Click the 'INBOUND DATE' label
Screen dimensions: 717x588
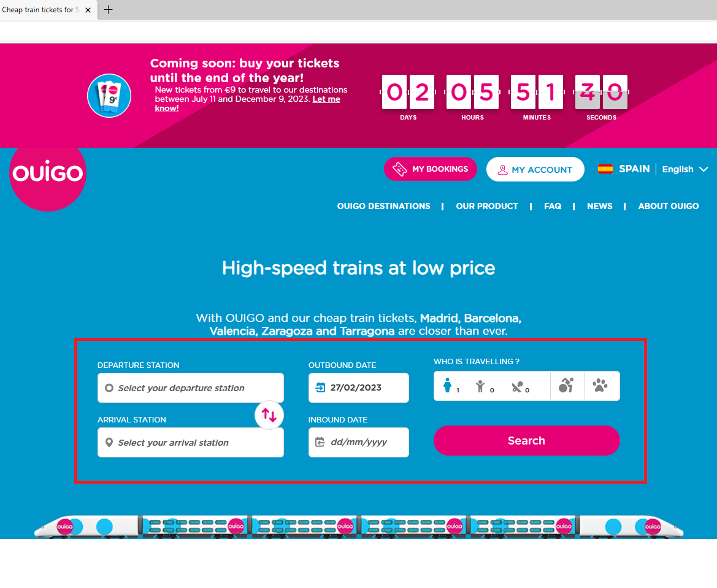click(337, 420)
